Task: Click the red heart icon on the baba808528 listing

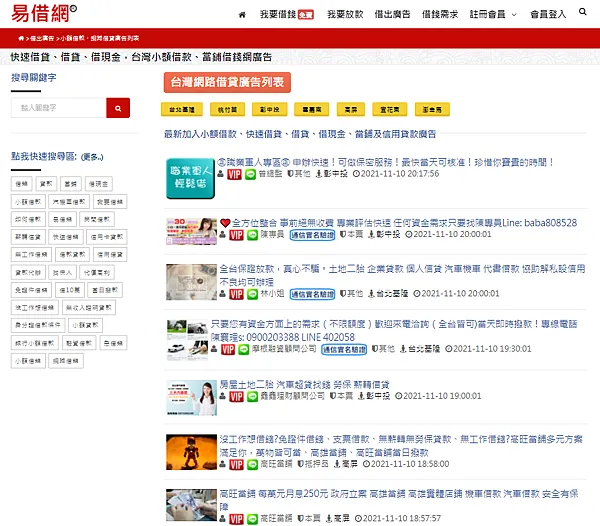Action: pos(225,223)
